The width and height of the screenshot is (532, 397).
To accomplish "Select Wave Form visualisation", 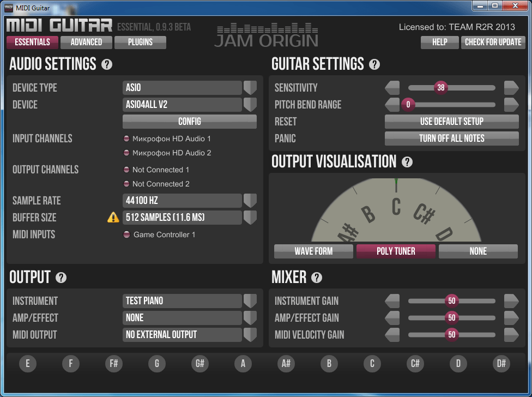I will [313, 251].
